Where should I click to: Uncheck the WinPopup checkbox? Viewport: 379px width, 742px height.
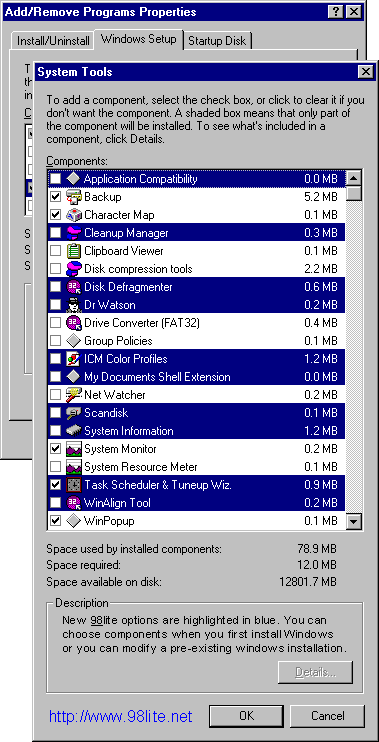[x=55, y=521]
